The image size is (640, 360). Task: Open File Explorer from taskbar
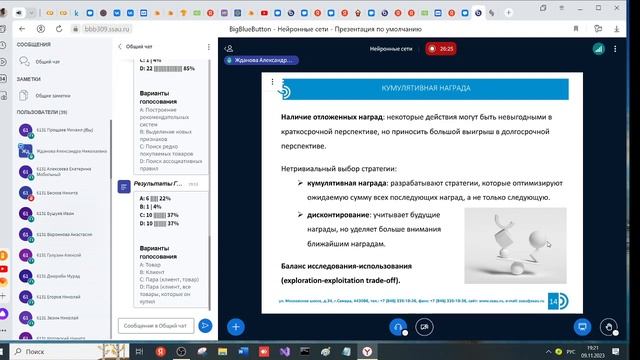click(x=222, y=351)
